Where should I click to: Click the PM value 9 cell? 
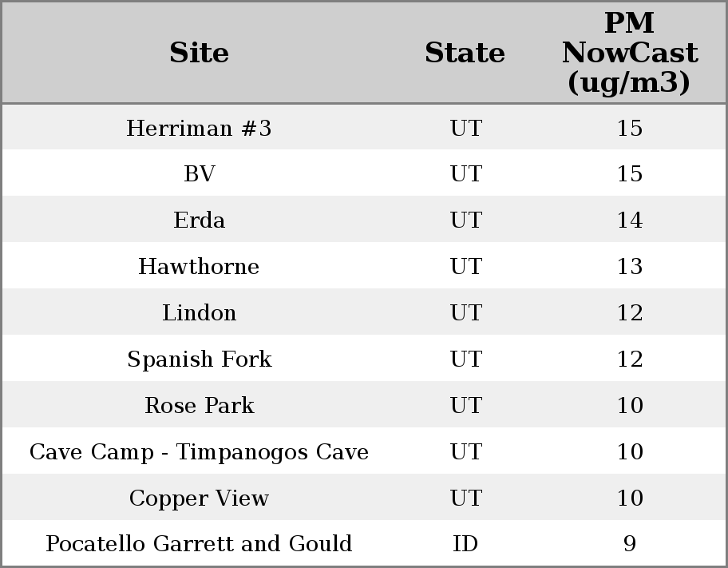[629, 544]
